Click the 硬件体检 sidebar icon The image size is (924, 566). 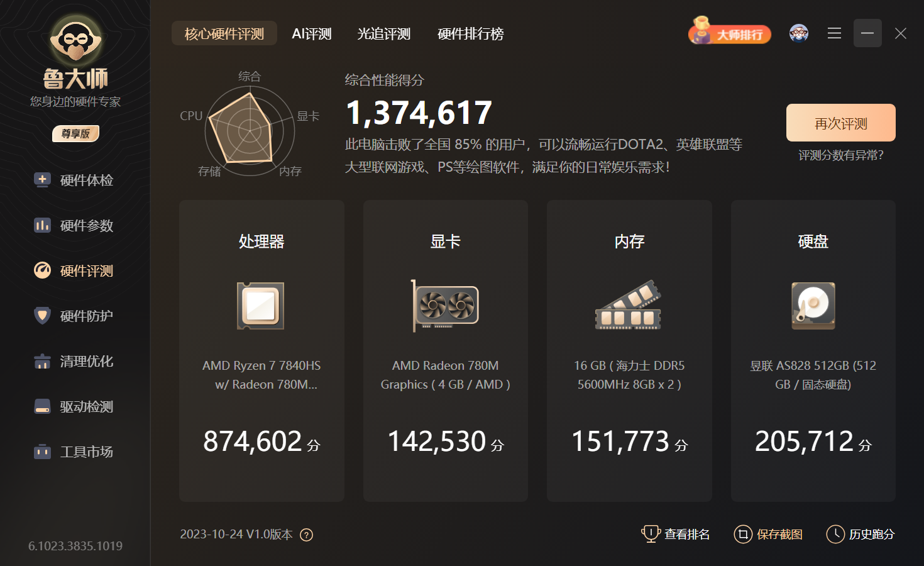click(x=42, y=180)
